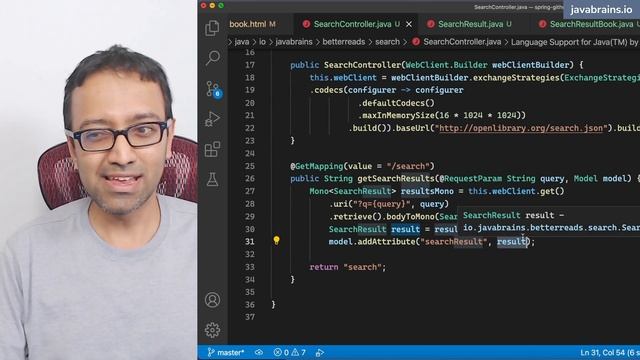Click the "searchResult" string on line 31
Screen dimensions: 640x360
pos(453,242)
